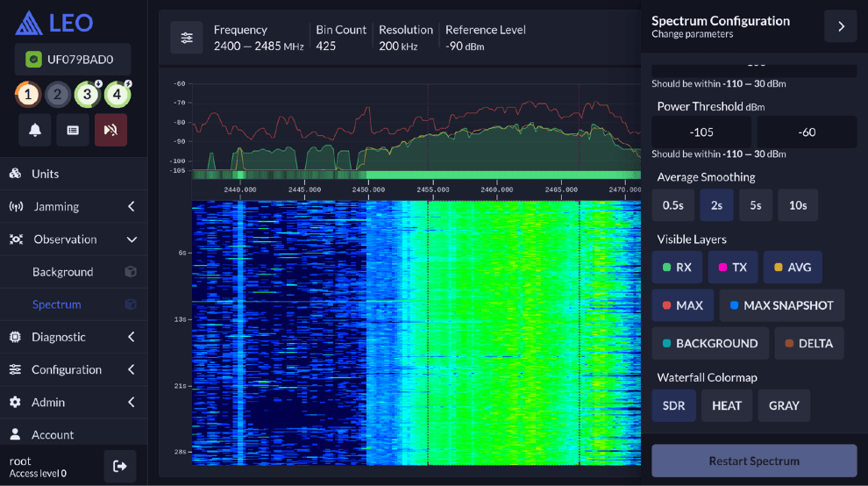The height and width of the screenshot is (486, 868).
Task: Expand the Admin menu chevron
Action: [132, 403]
